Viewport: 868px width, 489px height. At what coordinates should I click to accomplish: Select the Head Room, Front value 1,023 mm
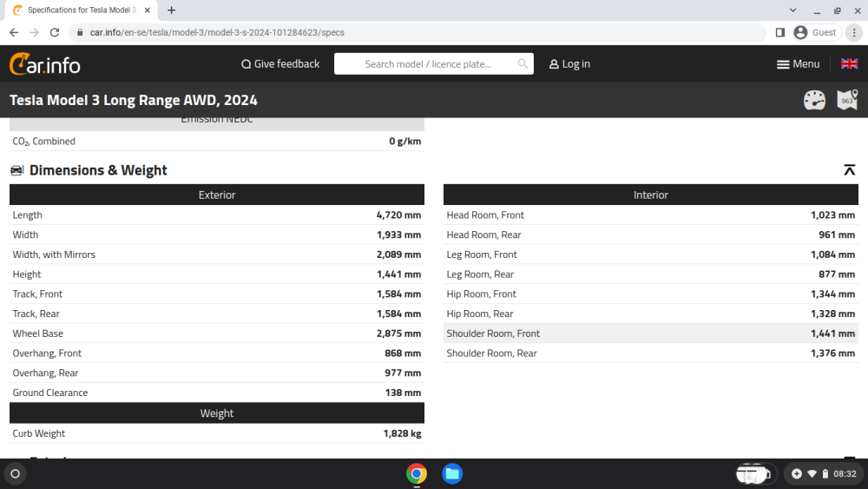click(x=833, y=215)
